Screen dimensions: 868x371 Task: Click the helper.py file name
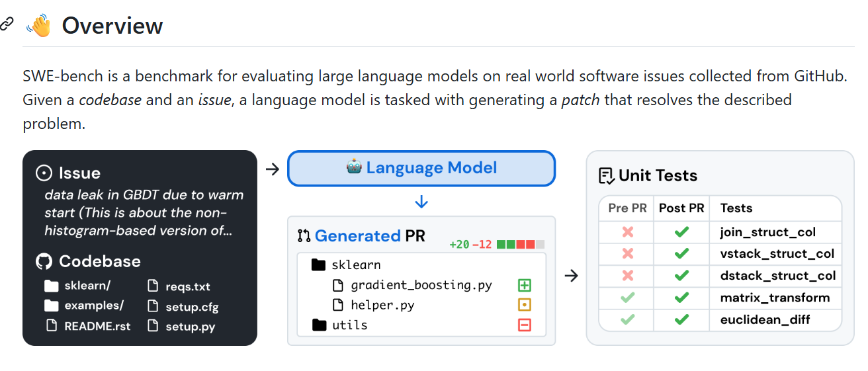point(382,306)
